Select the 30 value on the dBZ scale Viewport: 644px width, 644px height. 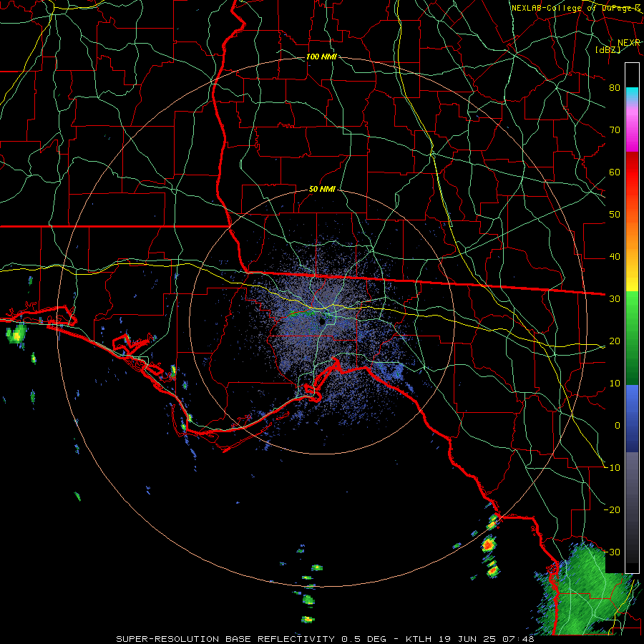tap(615, 299)
